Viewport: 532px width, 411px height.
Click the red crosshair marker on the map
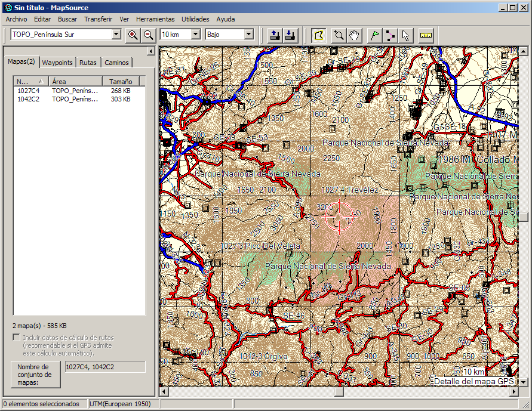click(339, 216)
